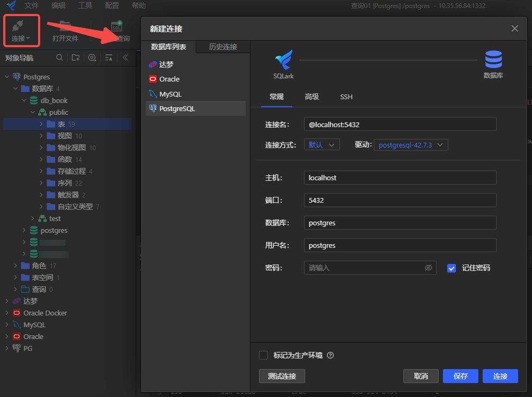Click the help icon beside 标记为生产环境

[x=330, y=355]
